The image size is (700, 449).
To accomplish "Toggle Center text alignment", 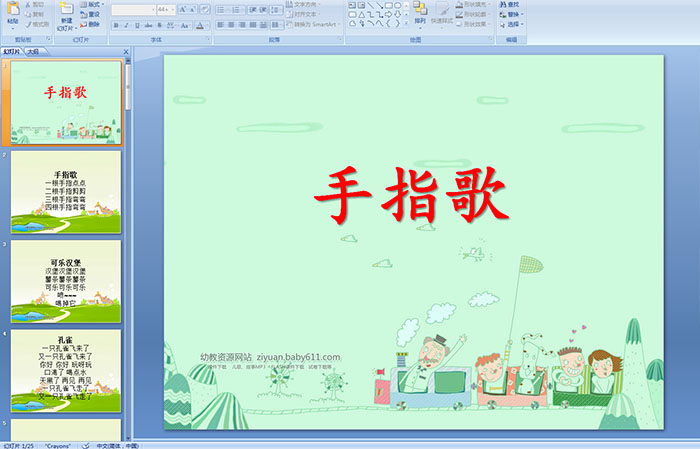I will pos(231,25).
